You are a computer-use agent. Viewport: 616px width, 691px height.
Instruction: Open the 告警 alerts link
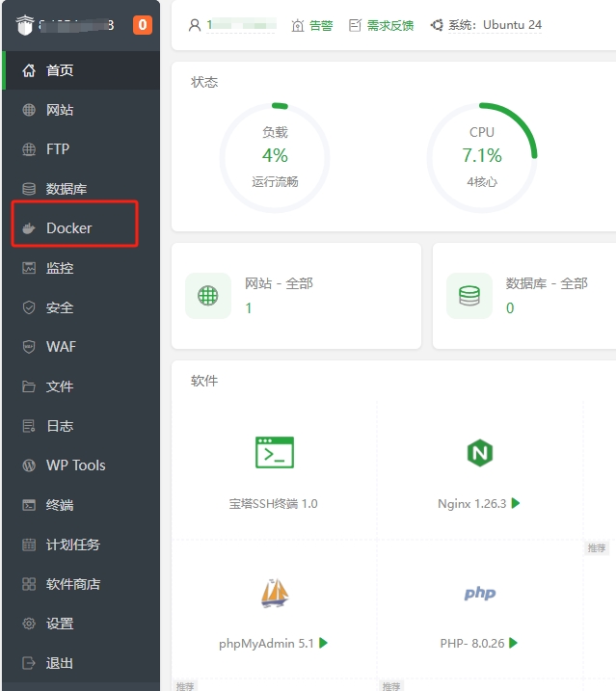[312, 26]
